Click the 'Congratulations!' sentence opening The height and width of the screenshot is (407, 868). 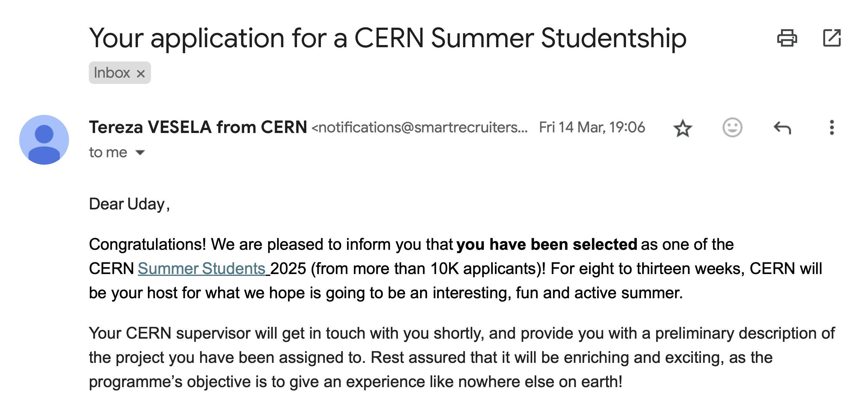click(x=147, y=244)
